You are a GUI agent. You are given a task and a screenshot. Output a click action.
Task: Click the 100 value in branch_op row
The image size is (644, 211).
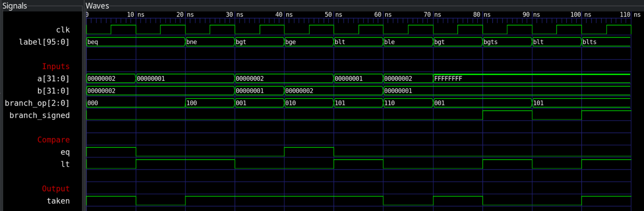click(192, 103)
